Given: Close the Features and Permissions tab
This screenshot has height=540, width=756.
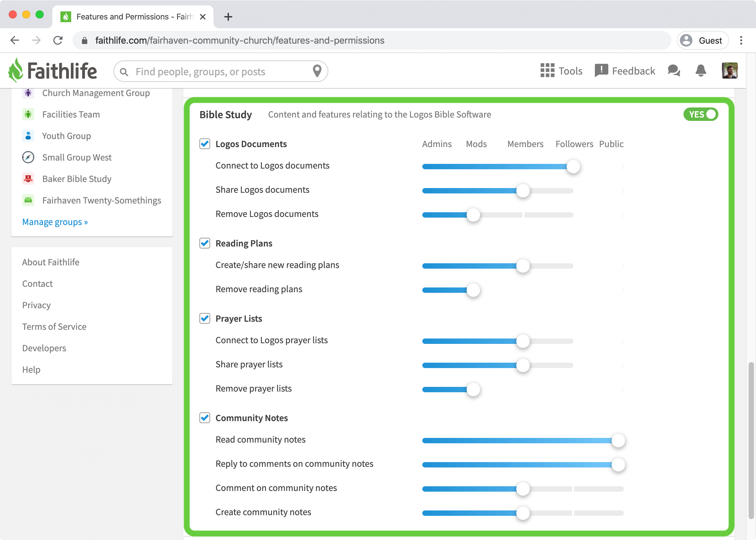Looking at the screenshot, I should click(x=203, y=17).
